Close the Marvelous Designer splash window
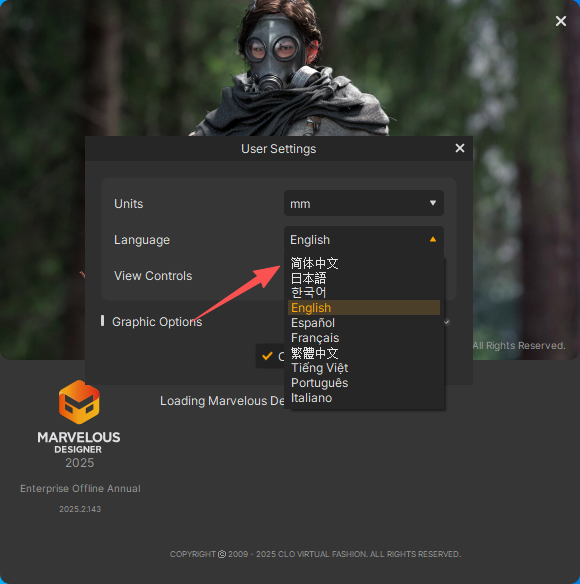This screenshot has height=584, width=580. tap(561, 21)
